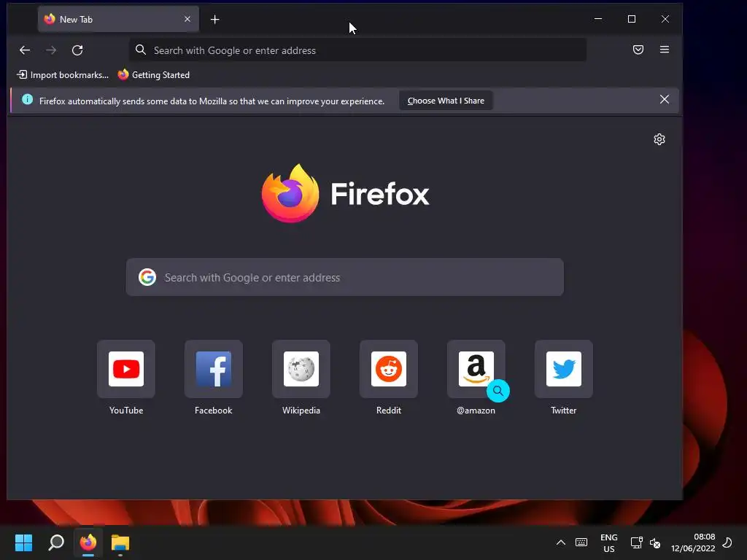This screenshot has height=560, width=747.
Task: Open the Reddit shortcut tile
Action: [389, 368]
